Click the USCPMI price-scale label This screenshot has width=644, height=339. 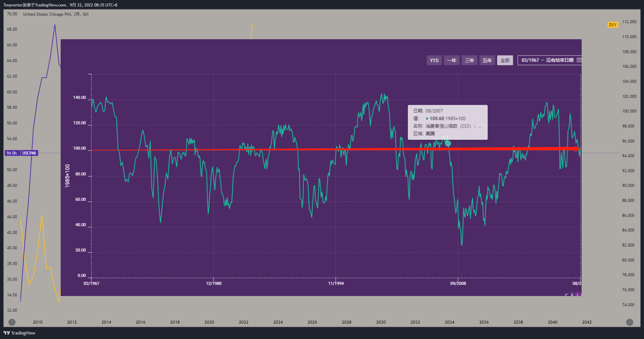pyautogui.click(x=29, y=153)
